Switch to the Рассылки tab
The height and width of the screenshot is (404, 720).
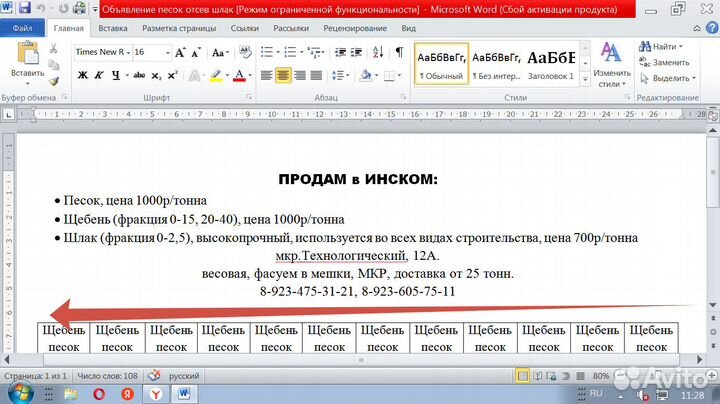coord(291,28)
